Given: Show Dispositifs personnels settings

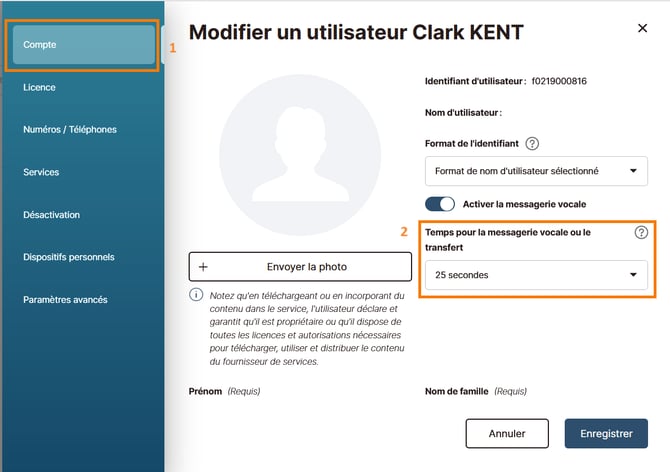Looking at the screenshot, I should [x=69, y=257].
